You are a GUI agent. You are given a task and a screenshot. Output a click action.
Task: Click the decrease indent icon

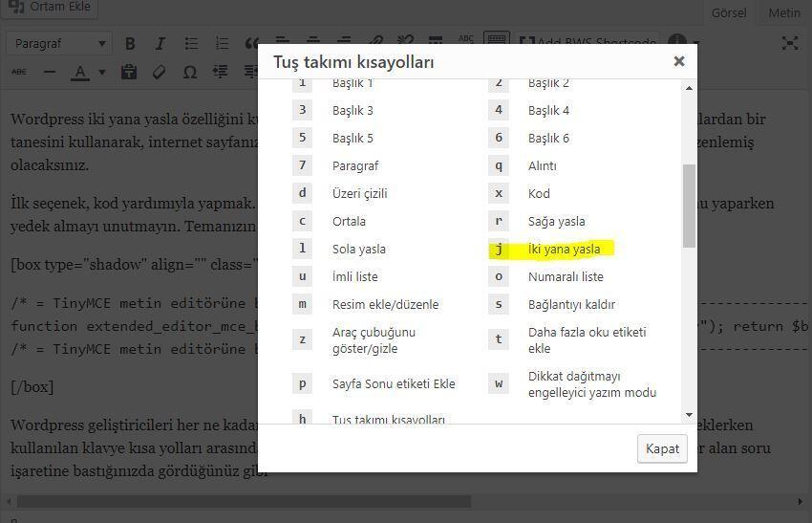(x=222, y=73)
